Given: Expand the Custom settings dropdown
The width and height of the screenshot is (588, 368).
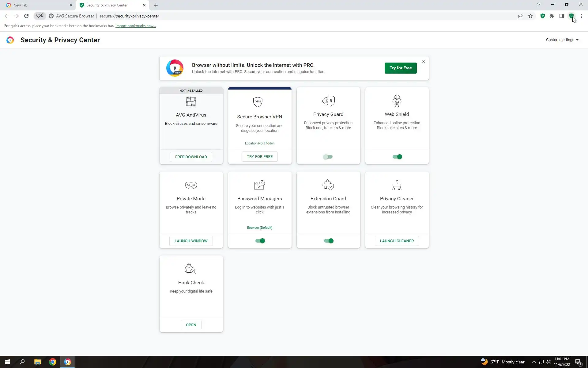Looking at the screenshot, I should click(562, 40).
